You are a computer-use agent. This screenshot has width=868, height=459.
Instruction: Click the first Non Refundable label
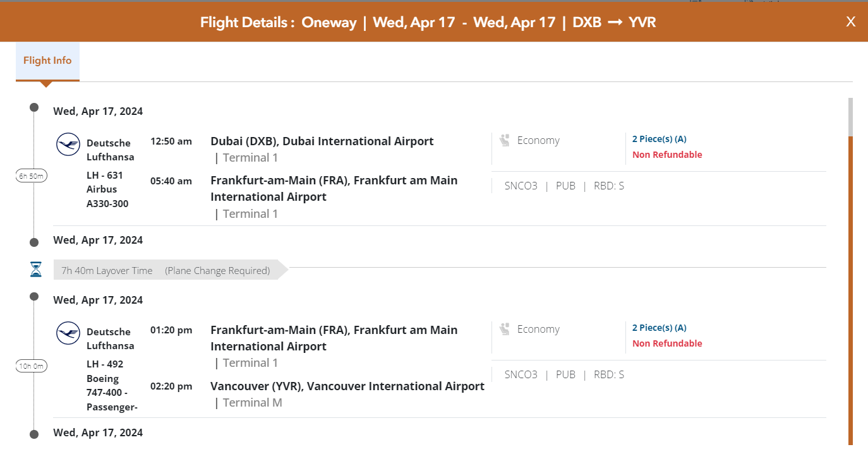(667, 155)
